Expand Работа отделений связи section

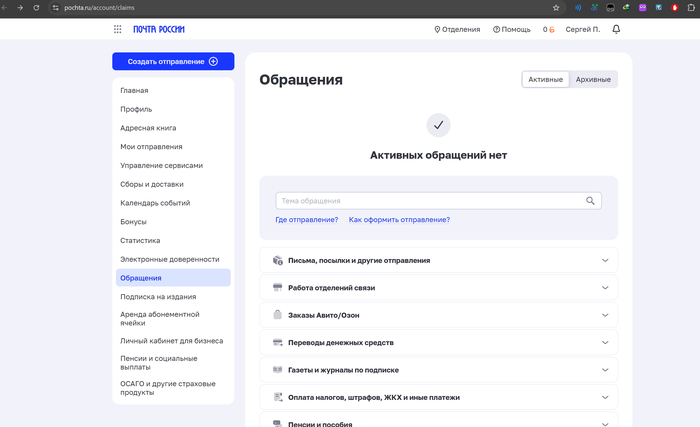[x=605, y=288]
